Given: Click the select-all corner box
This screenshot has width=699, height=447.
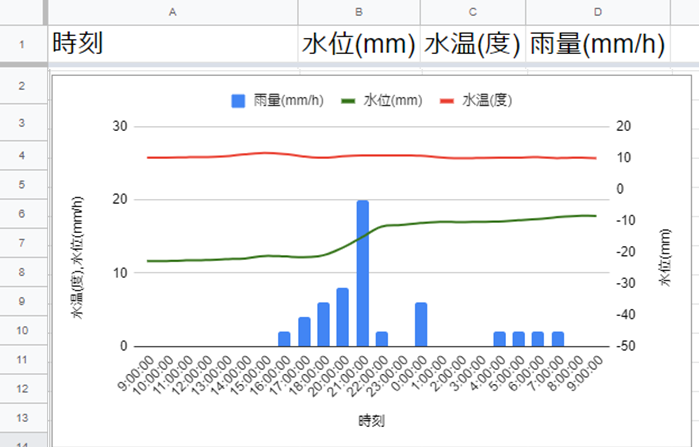Looking at the screenshot, I should [22, 12].
